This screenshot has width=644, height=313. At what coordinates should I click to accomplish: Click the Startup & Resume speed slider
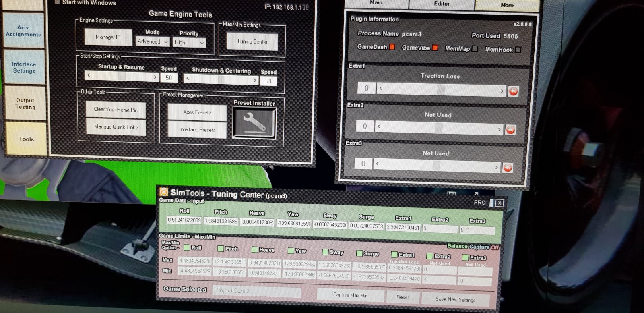[x=122, y=76]
